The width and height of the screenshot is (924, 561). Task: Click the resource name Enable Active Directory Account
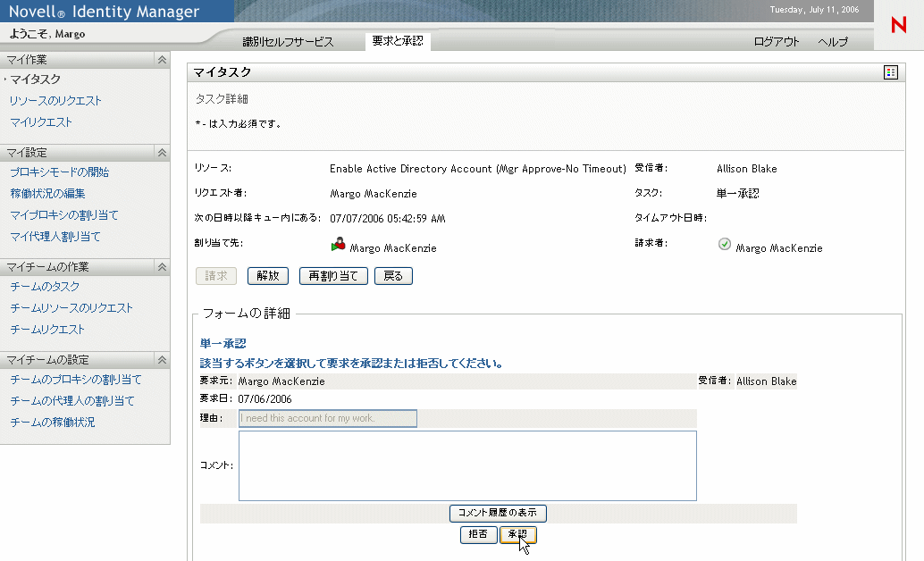(x=478, y=169)
